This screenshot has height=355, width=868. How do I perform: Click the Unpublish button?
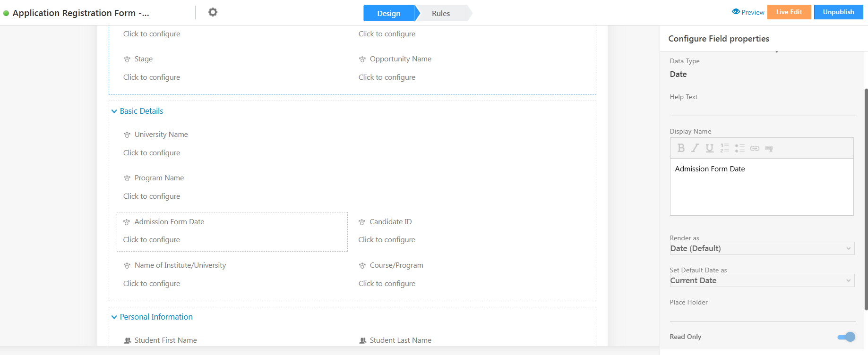tap(838, 12)
